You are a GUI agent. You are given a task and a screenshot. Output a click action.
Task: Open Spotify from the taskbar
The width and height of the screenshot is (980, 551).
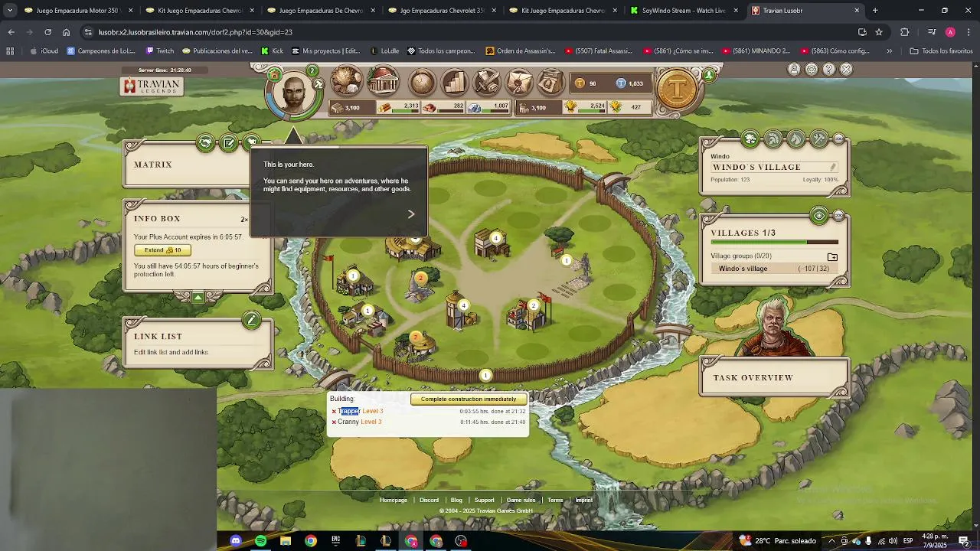[260, 541]
